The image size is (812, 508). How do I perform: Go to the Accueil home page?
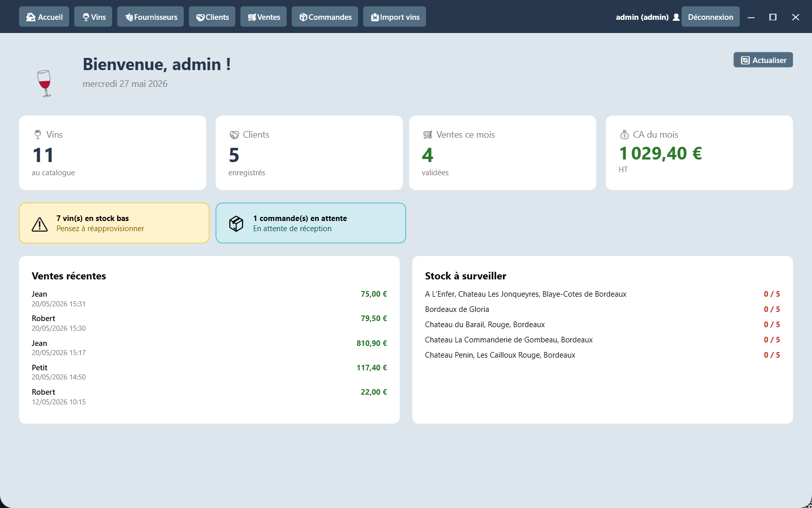[x=44, y=17]
